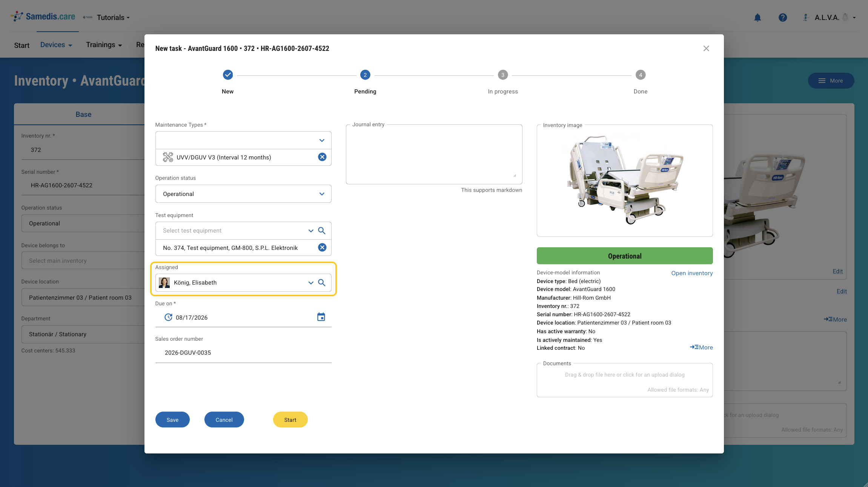Click the A.L.V.A. user avatar icon
This screenshot has width=868, height=487.
click(x=806, y=17)
